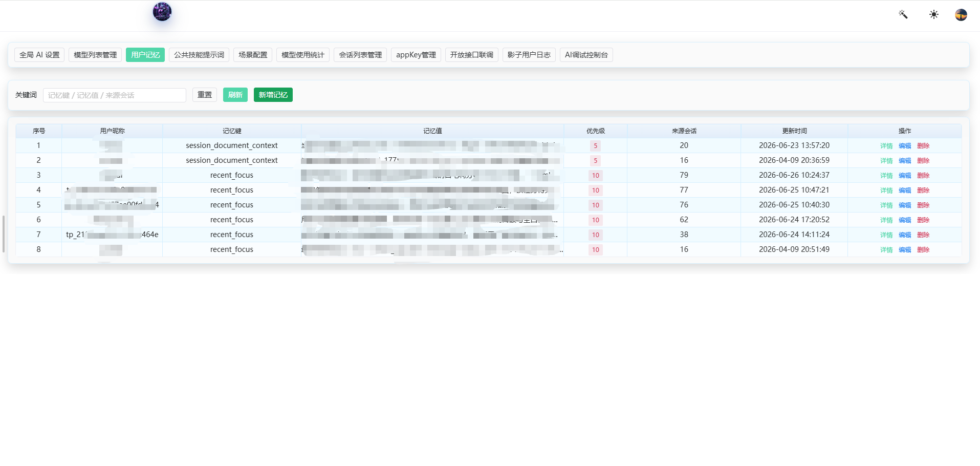Switch to 模型列表管理 tab
This screenshot has width=980, height=466.
tap(95, 55)
